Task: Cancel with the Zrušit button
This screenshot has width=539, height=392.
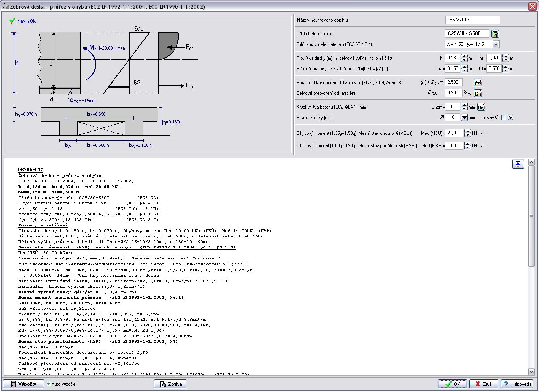Action: click(484, 384)
